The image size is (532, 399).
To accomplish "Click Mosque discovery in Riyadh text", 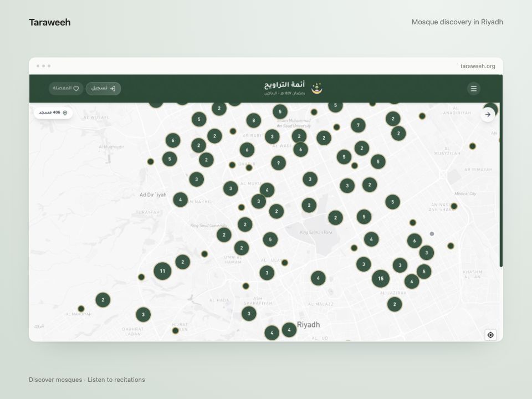I will click(457, 22).
